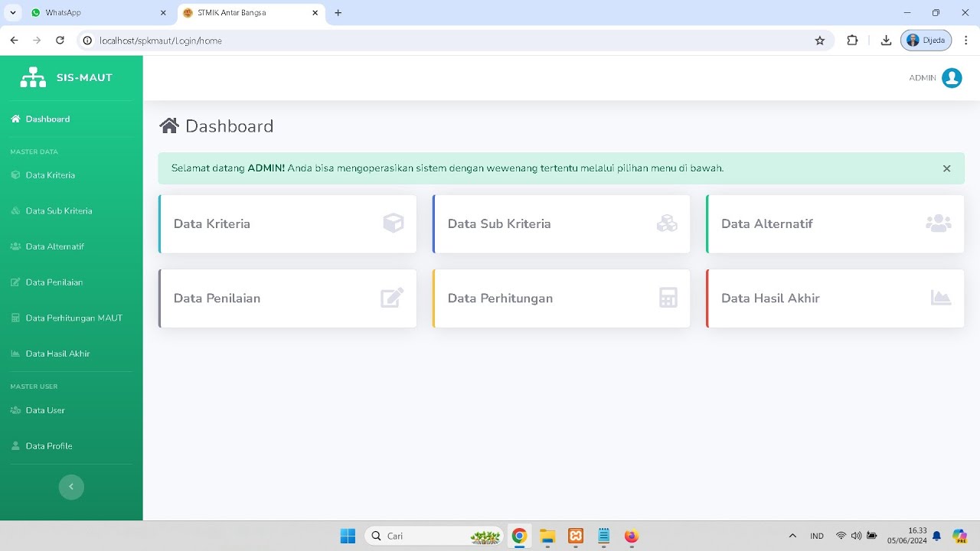Viewport: 980px width, 551px height.
Task: Open the Data Kriteria dashboard card
Action: (x=287, y=224)
